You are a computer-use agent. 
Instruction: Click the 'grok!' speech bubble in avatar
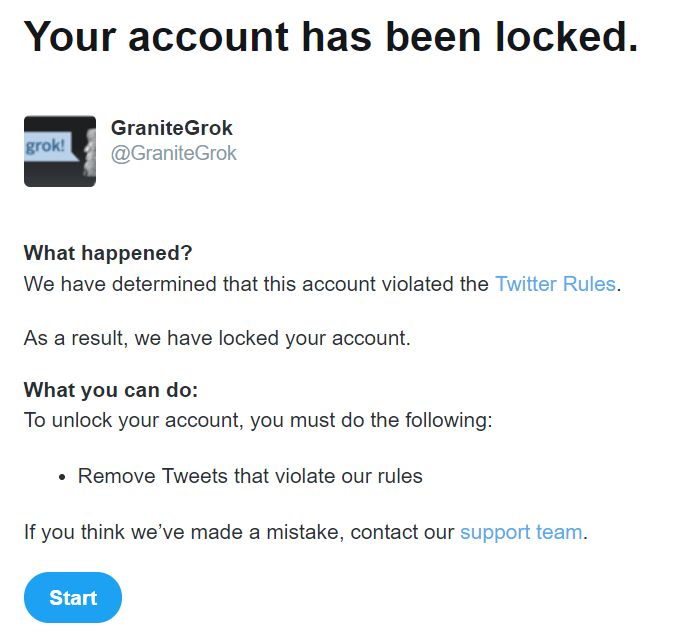coord(44,146)
